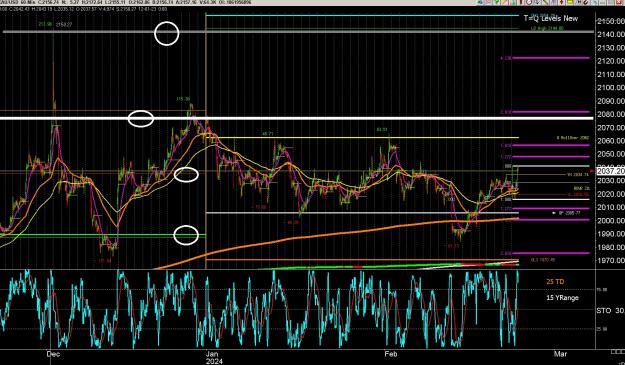The image size is (625, 365).
Task: Select the purple level line near 1976
Action: click(x=551, y=253)
